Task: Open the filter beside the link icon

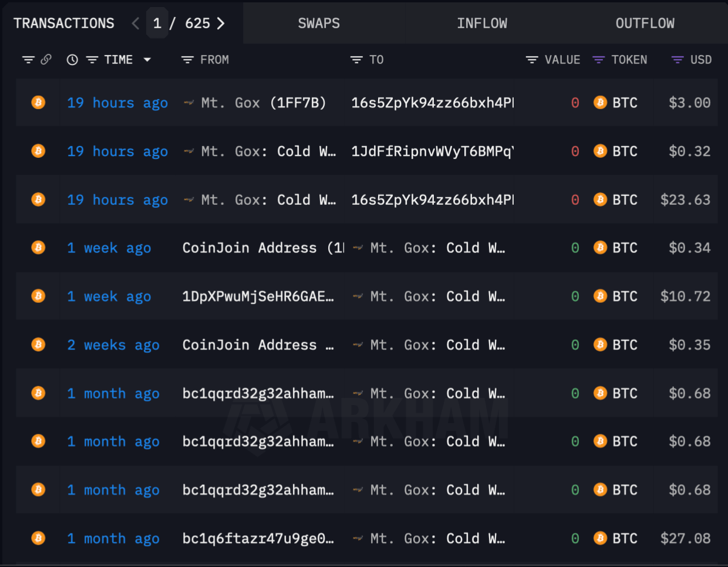Action: (x=28, y=60)
